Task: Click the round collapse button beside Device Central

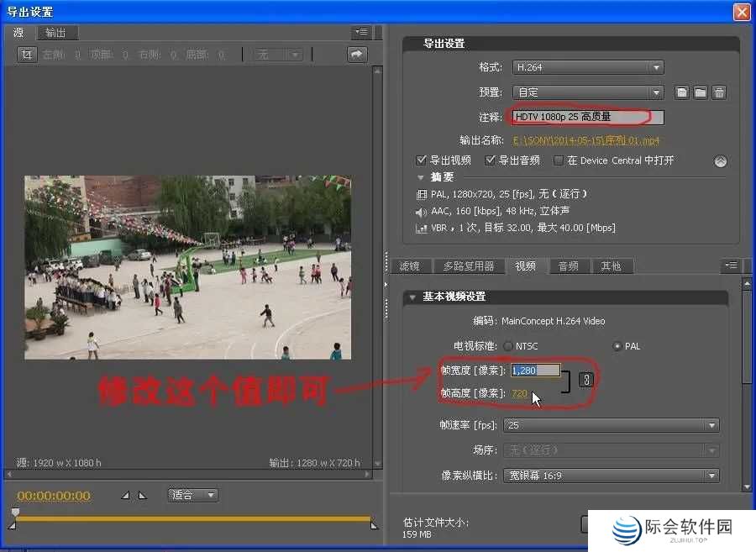Action: tap(720, 161)
